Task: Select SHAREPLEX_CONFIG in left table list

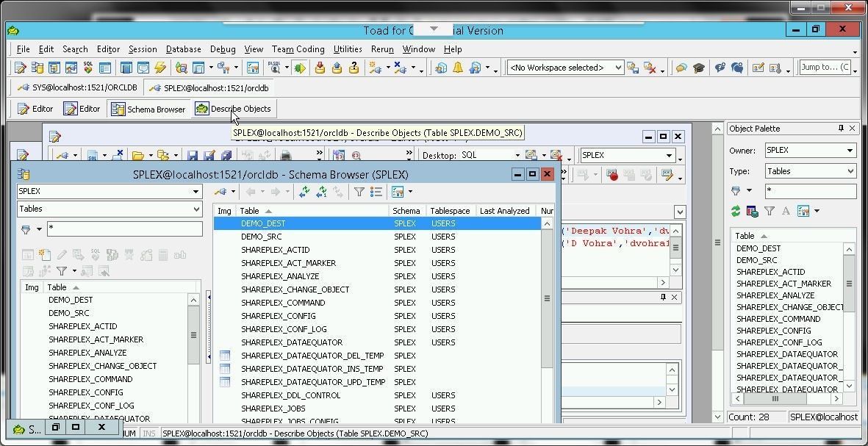Action: click(86, 392)
